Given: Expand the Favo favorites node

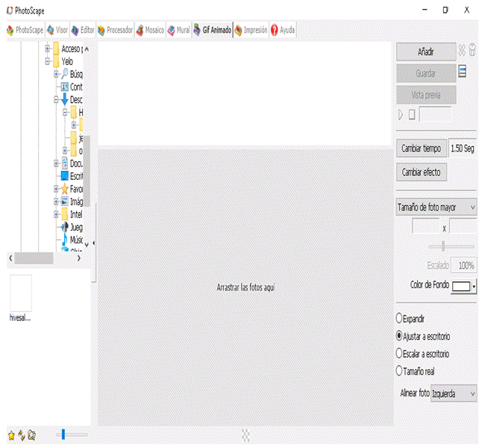Looking at the screenshot, I should point(56,189).
